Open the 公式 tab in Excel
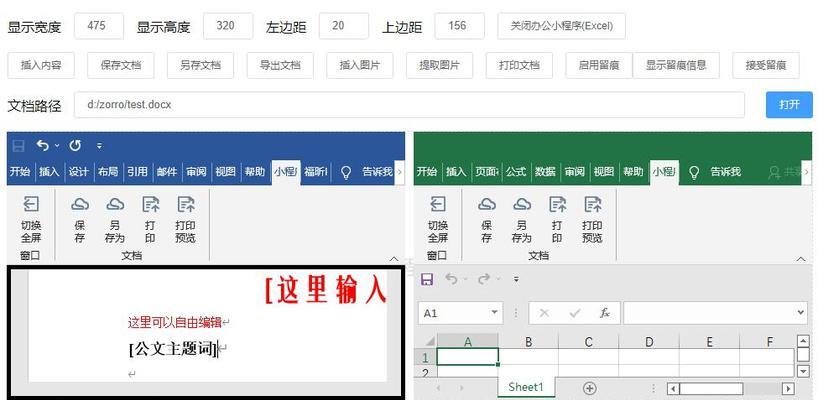This screenshot has height=400, width=818. tap(515, 172)
